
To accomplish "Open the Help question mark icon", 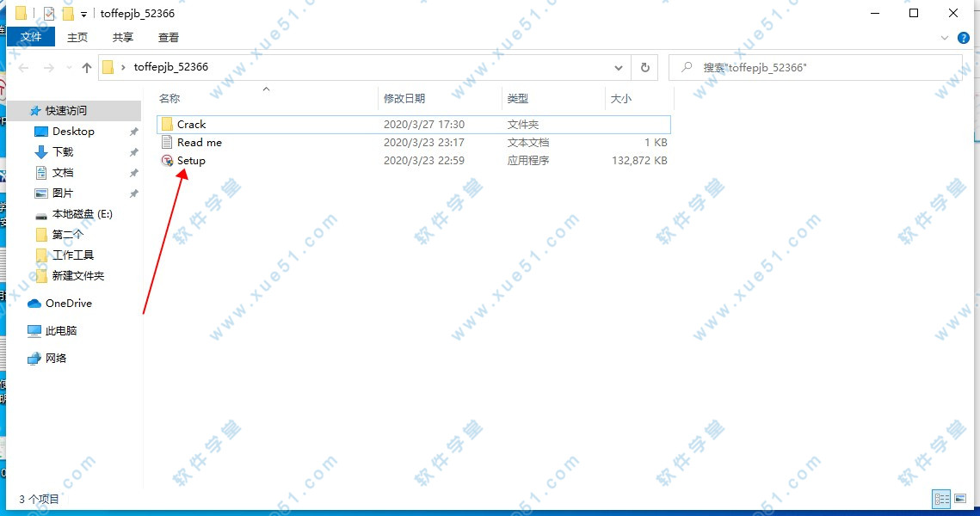I will pos(964,38).
